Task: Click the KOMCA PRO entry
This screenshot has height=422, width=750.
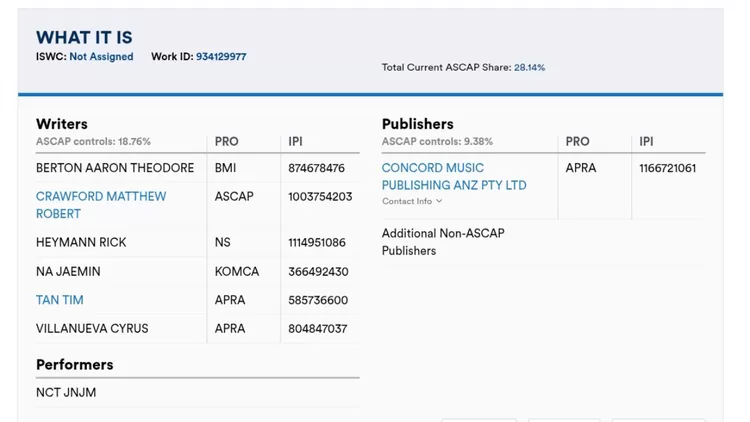Action: coord(237,271)
